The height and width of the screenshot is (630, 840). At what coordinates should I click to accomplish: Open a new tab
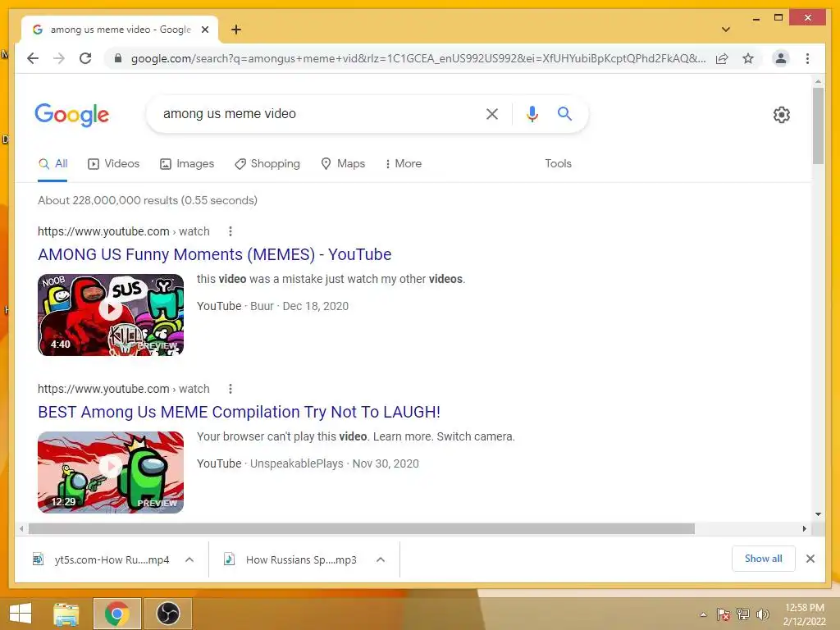(x=236, y=30)
